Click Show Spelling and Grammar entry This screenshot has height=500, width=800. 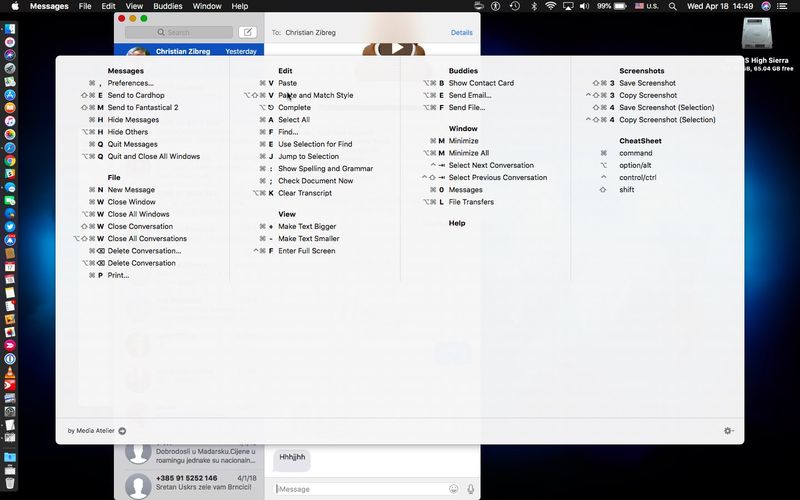tap(326, 168)
